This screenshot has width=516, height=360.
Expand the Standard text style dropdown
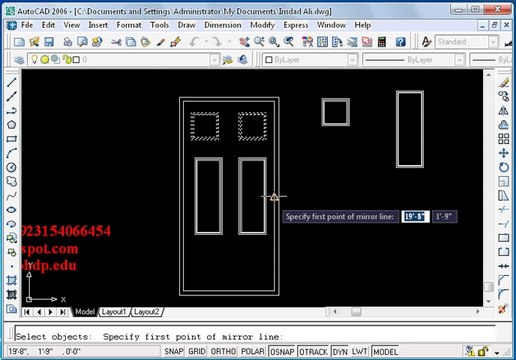click(493, 42)
